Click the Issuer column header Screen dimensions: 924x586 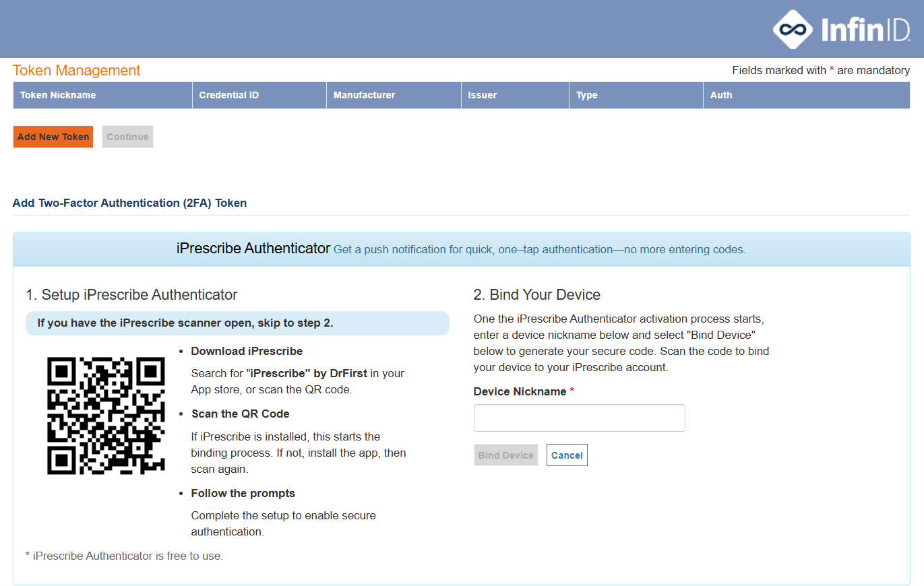coord(482,95)
